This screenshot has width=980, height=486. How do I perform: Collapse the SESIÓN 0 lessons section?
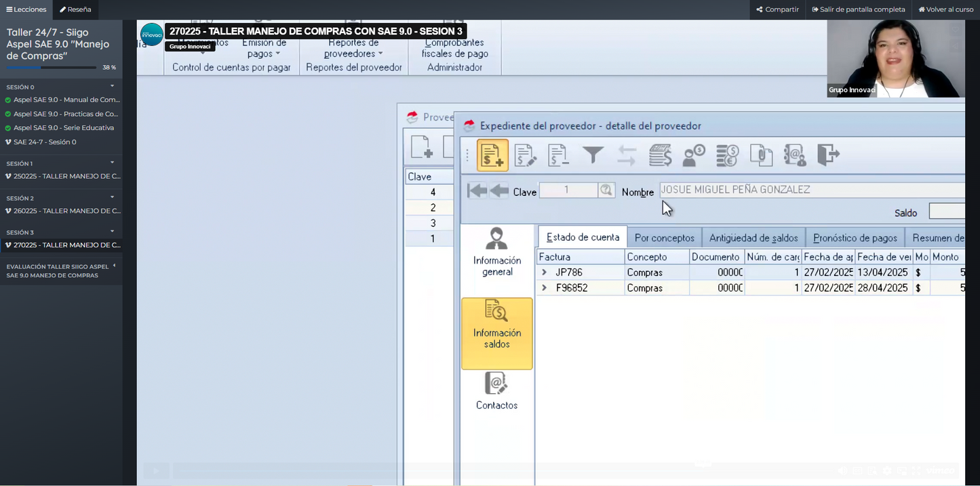[113, 86]
